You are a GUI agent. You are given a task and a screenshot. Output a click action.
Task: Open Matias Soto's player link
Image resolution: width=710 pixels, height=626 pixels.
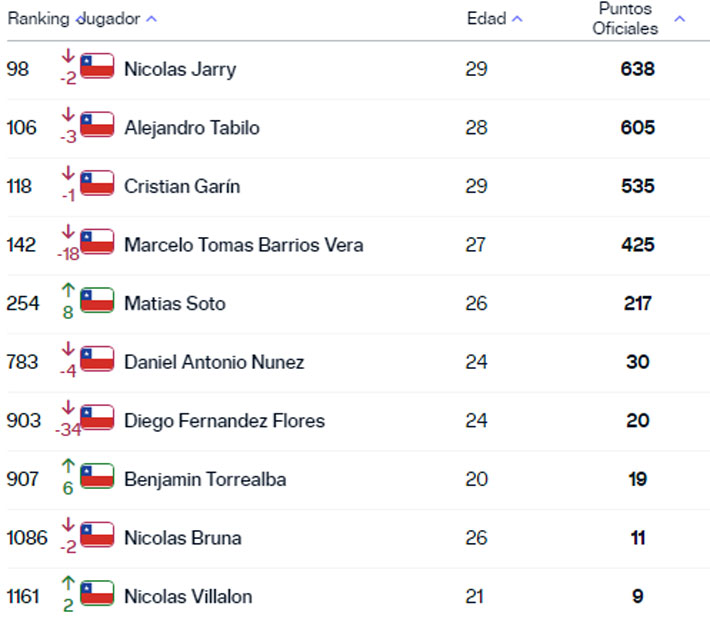174,304
